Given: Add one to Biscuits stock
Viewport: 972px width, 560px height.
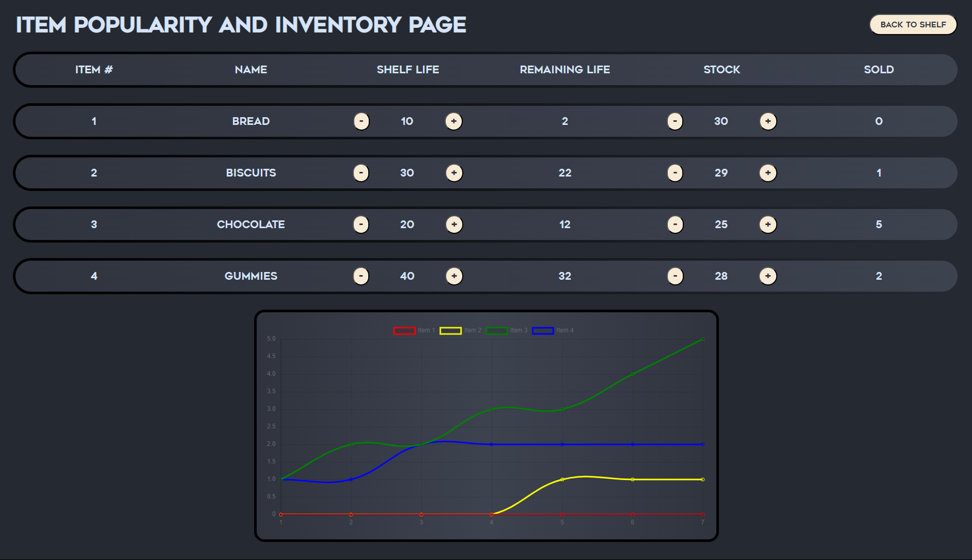Looking at the screenshot, I should click(x=767, y=173).
